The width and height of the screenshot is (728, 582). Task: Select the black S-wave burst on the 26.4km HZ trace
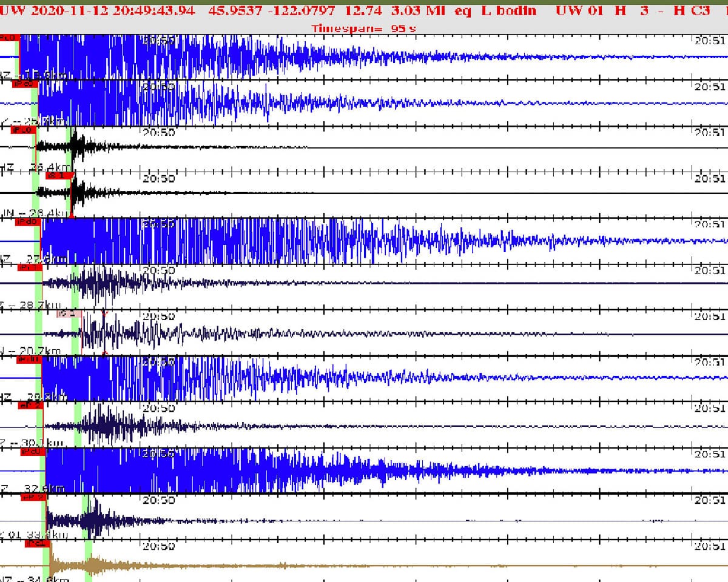pos(77,146)
